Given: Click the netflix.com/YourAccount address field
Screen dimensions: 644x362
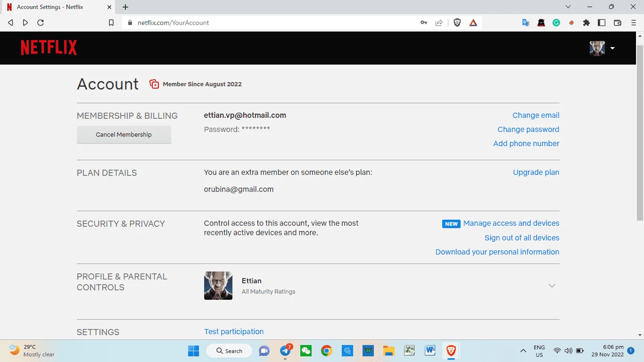Looking at the screenshot, I should [x=173, y=23].
